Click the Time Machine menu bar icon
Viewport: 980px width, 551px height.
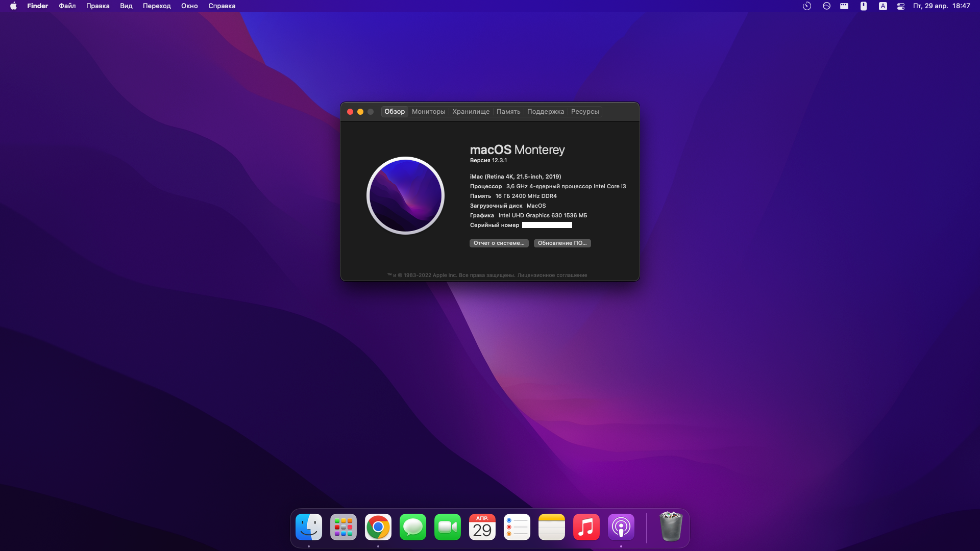pos(807,6)
